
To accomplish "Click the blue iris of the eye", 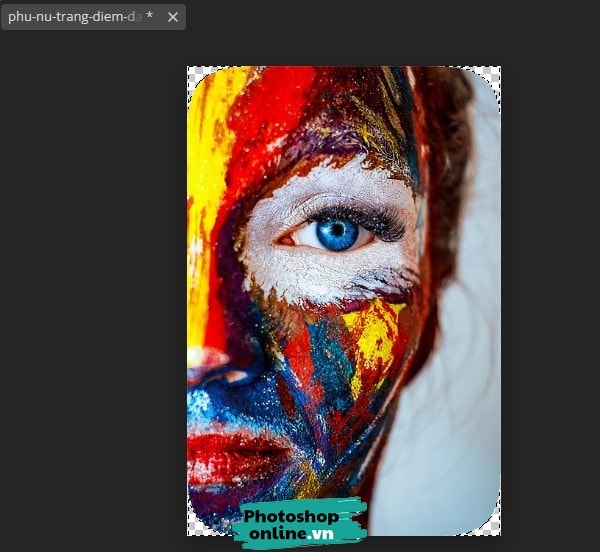I will click(337, 233).
